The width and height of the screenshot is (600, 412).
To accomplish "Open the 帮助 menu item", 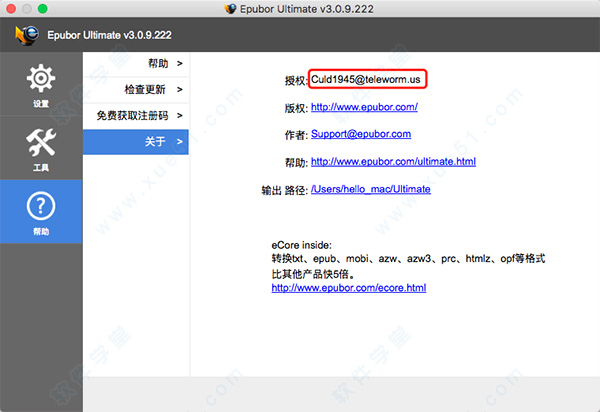I will pyautogui.click(x=135, y=64).
